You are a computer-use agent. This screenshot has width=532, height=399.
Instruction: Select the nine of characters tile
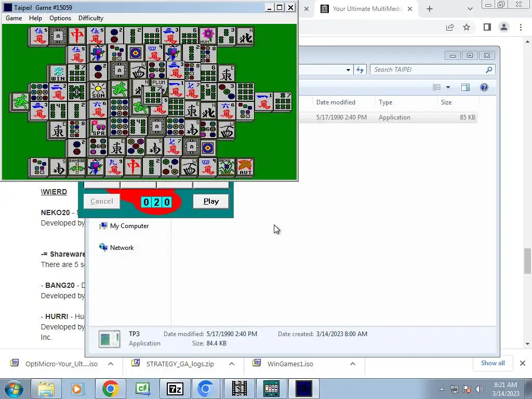click(x=114, y=167)
